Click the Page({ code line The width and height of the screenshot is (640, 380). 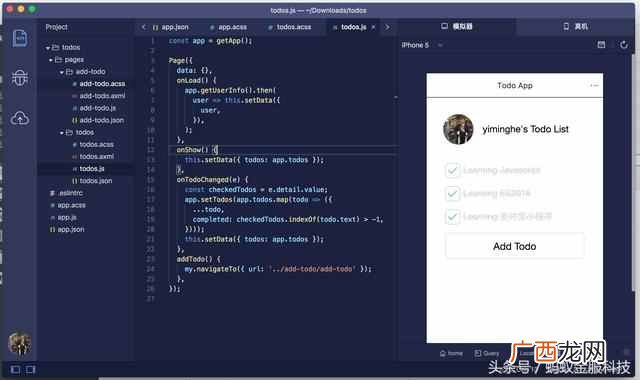(x=180, y=60)
